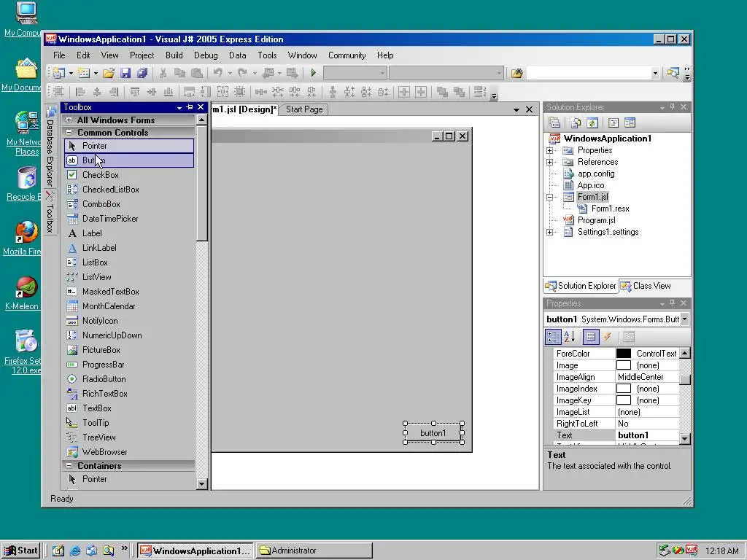Select Form1.resx in Solution Explorer
Screen dimensions: 747x560
pyautogui.click(x=610, y=209)
